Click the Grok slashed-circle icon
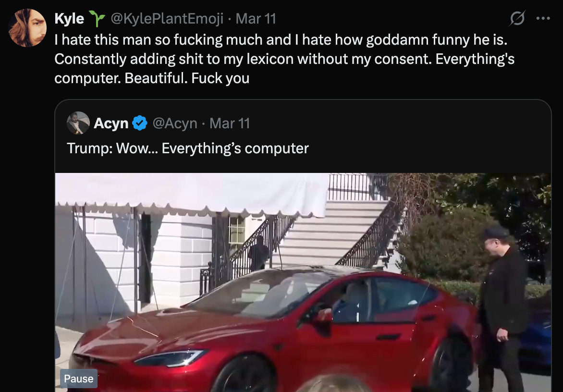563x392 pixels. pos(517,18)
